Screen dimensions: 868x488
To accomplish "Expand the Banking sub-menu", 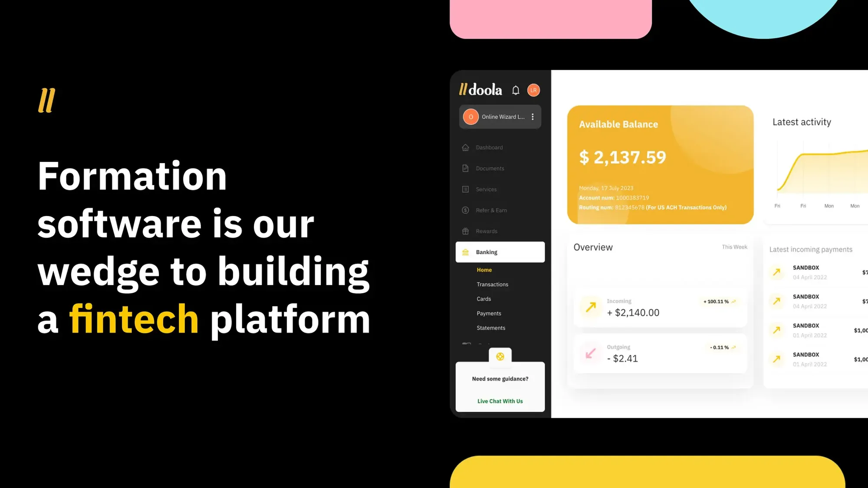I will [x=500, y=252].
